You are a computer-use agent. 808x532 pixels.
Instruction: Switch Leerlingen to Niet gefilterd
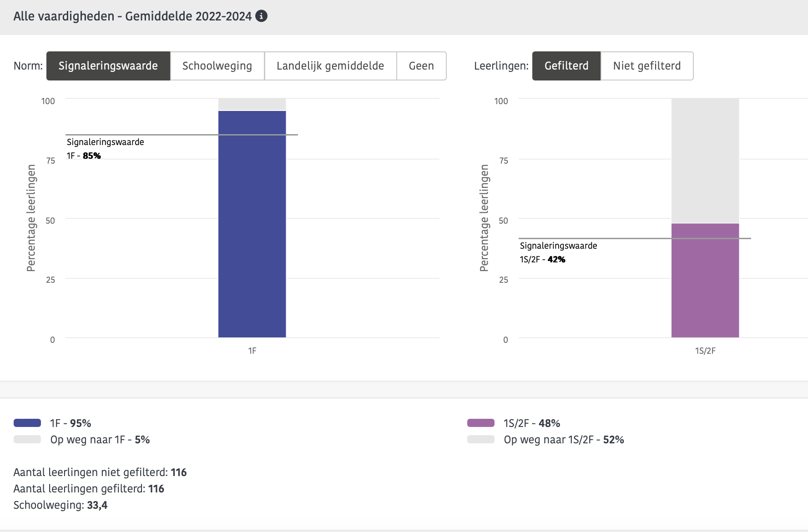click(x=646, y=66)
